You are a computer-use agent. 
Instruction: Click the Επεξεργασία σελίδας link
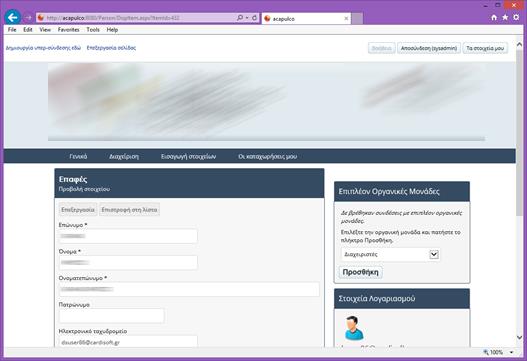(111, 48)
